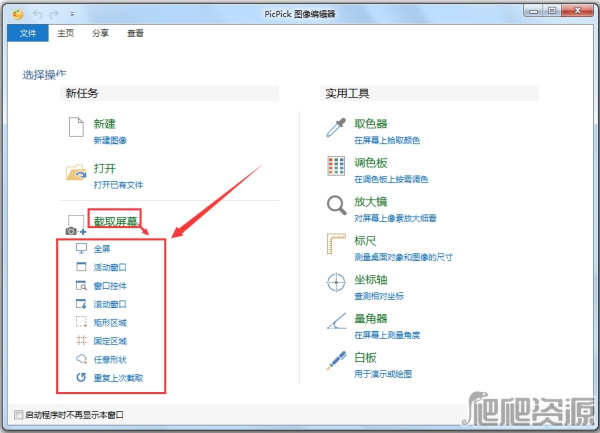Screen dimensions: 600x433
Task: Open the 坐标轴 tool link
Action: (370, 280)
